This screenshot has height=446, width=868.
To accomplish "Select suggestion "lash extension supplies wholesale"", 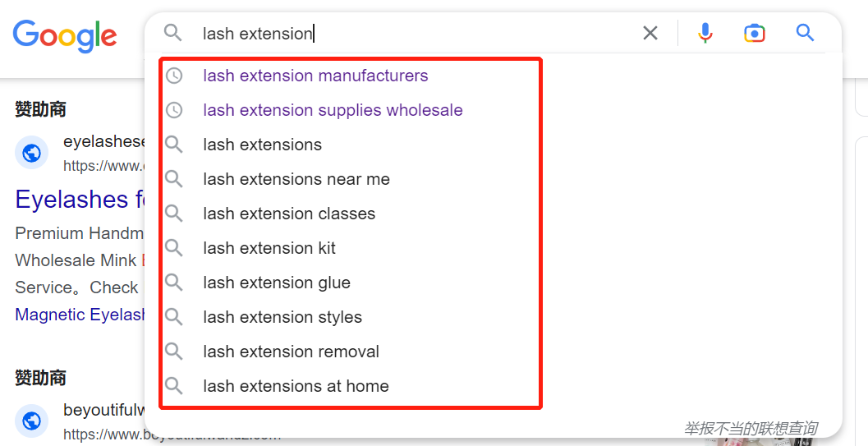I will [x=333, y=110].
